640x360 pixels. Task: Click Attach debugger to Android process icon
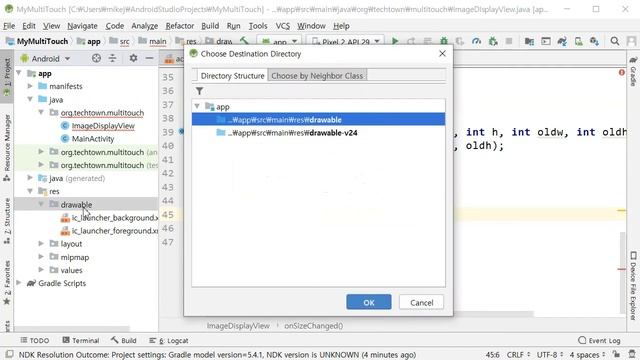(x=493, y=41)
